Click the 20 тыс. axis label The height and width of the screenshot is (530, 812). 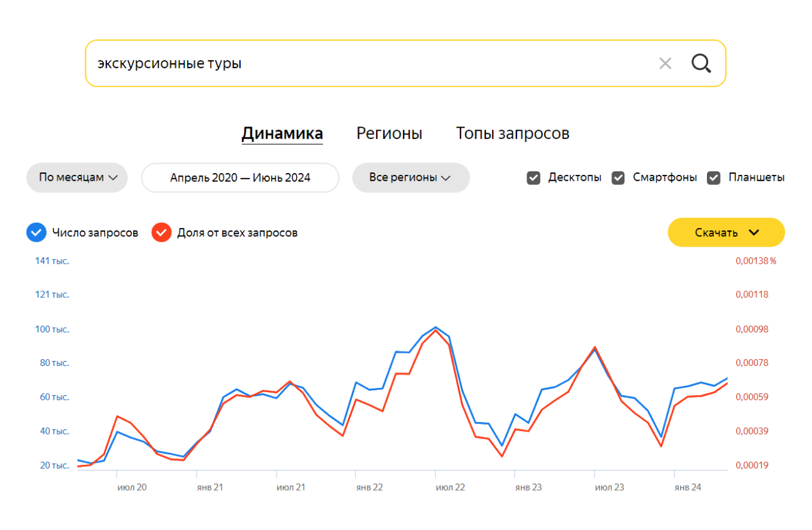pyautogui.click(x=55, y=466)
